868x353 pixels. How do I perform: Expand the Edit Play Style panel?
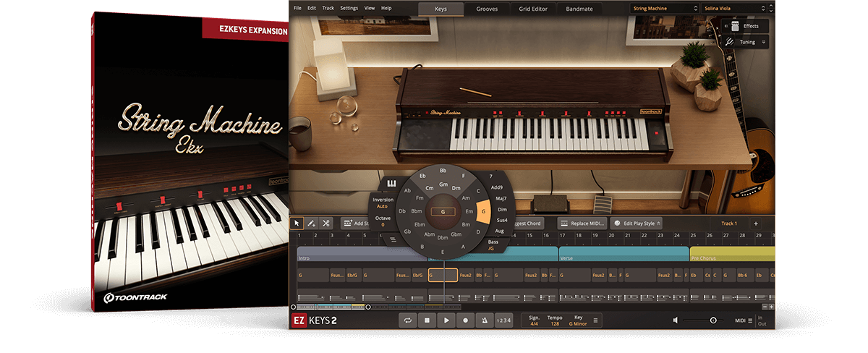pyautogui.click(x=637, y=224)
